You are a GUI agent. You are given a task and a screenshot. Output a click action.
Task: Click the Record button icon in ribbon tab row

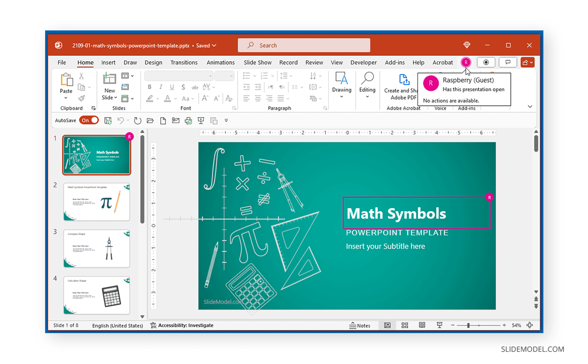pos(486,62)
